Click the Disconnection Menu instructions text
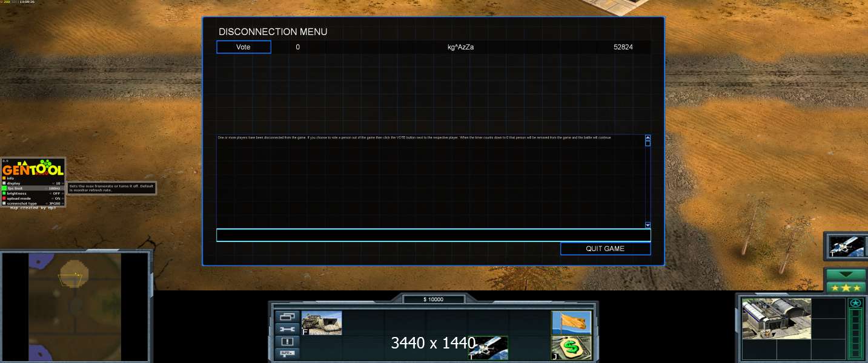Image resolution: width=868 pixels, height=363 pixels. pyautogui.click(x=414, y=138)
